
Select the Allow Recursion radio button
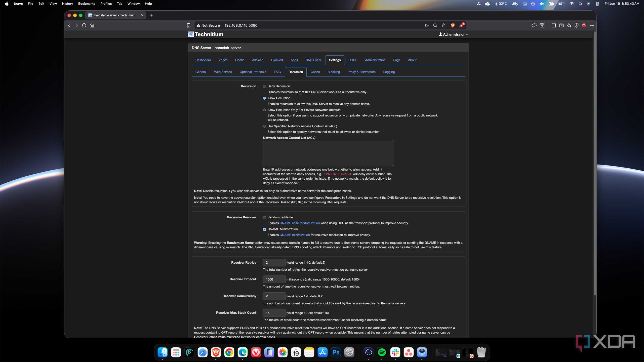pos(264,98)
